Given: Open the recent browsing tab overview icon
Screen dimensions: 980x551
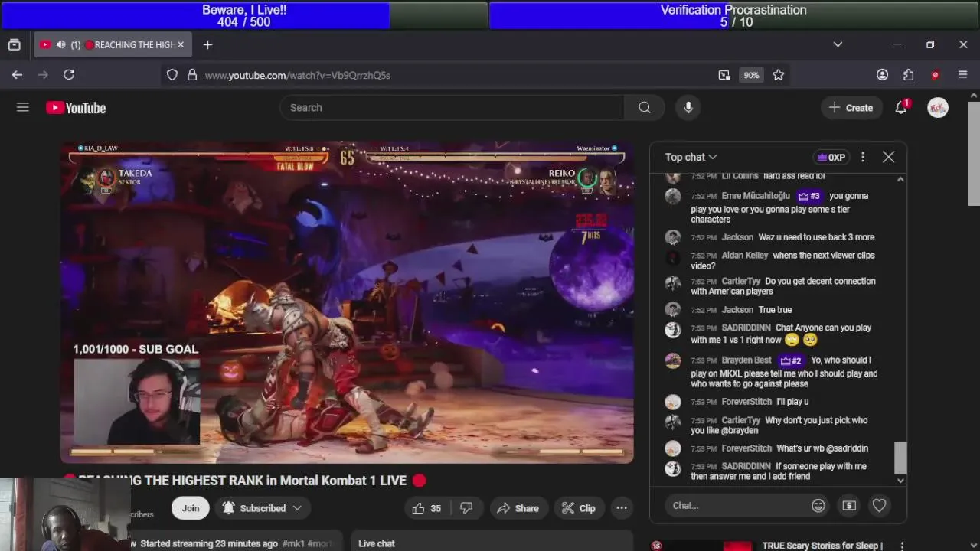Looking at the screenshot, I should (x=14, y=45).
